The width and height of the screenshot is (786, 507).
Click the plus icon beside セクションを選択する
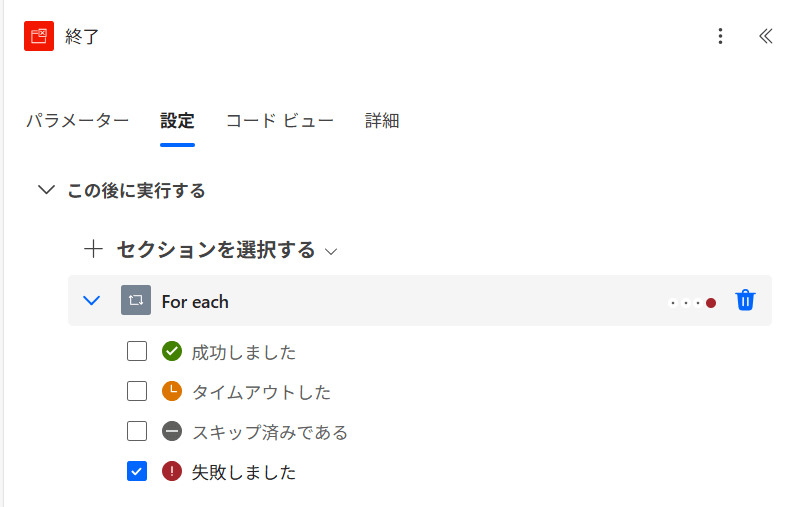[x=93, y=249]
